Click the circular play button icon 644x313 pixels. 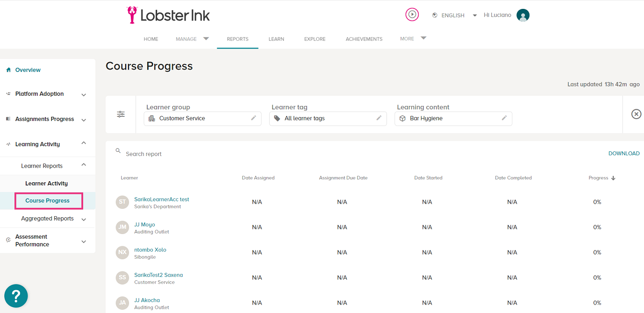[412, 14]
